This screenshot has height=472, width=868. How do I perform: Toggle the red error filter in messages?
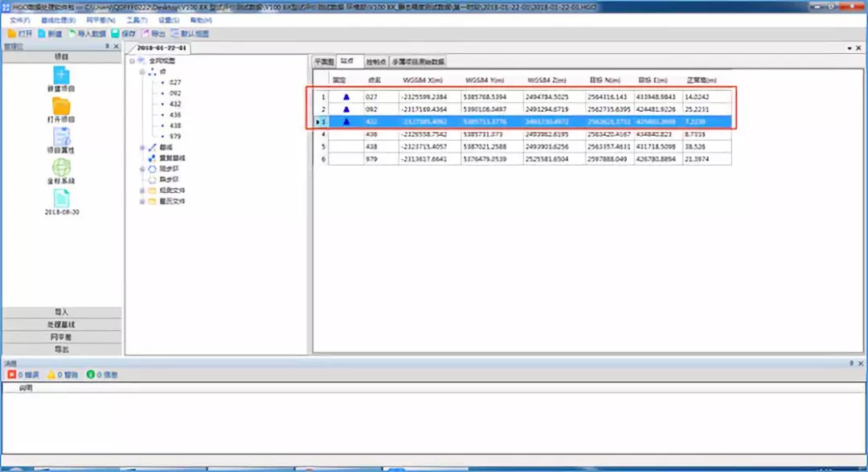coord(23,375)
